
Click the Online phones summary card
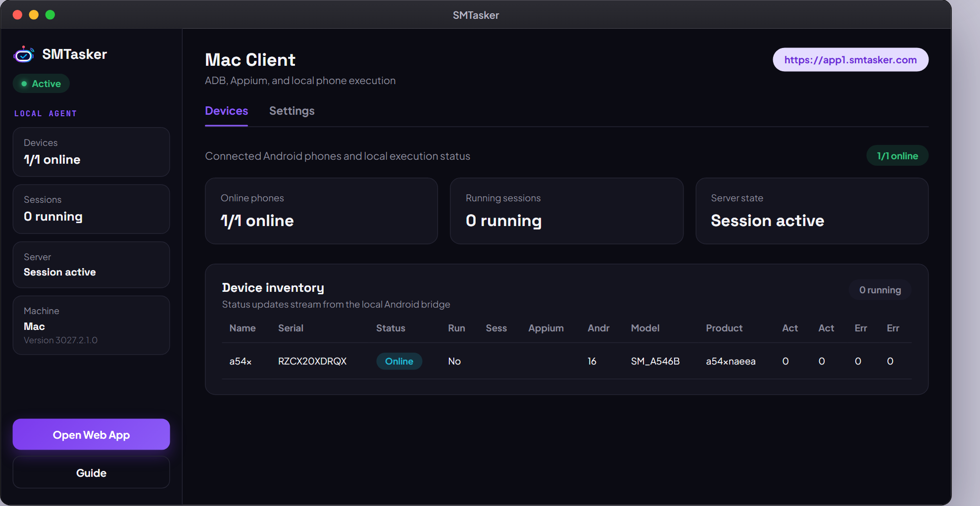coord(321,211)
